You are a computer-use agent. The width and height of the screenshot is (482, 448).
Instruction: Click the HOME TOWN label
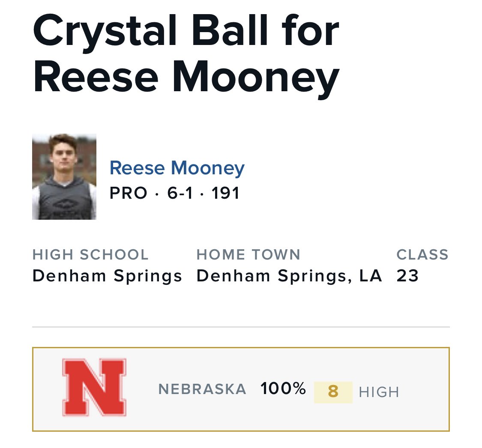pos(248,254)
